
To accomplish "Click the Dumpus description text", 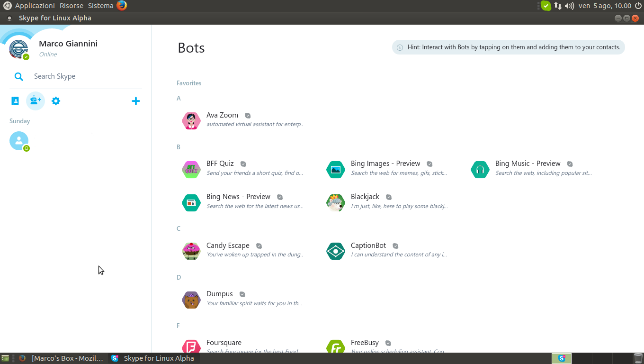I will [x=254, y=303].
